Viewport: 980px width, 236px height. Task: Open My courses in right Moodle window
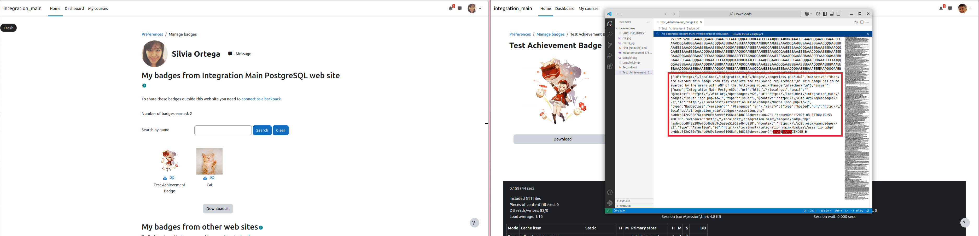pyautogui.click(x=588, y=8)
